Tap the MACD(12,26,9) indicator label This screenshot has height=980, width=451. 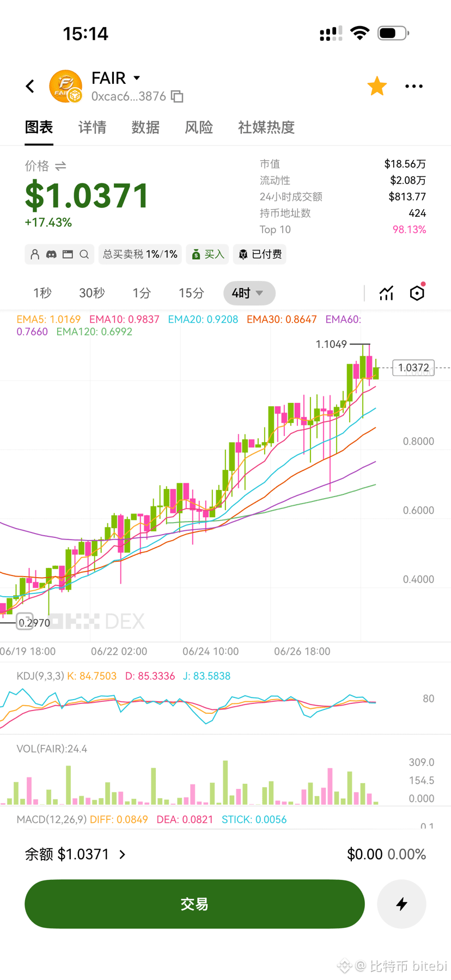coord(52,820)
